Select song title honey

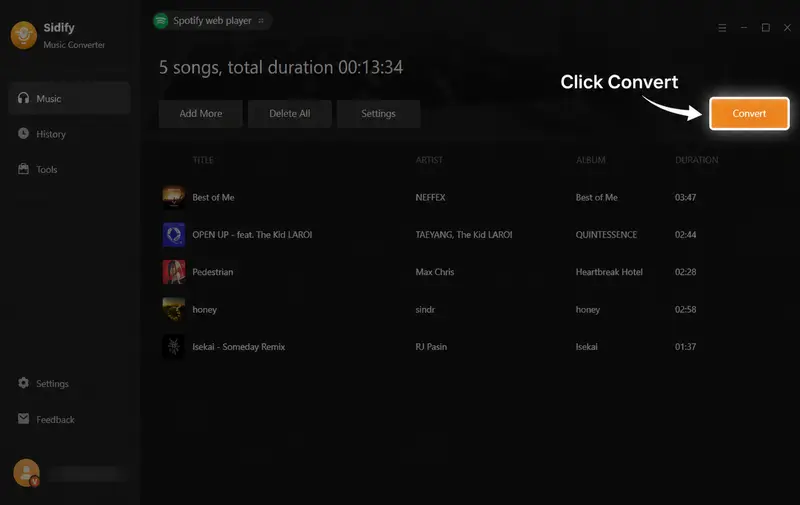(x=205, y=310)
